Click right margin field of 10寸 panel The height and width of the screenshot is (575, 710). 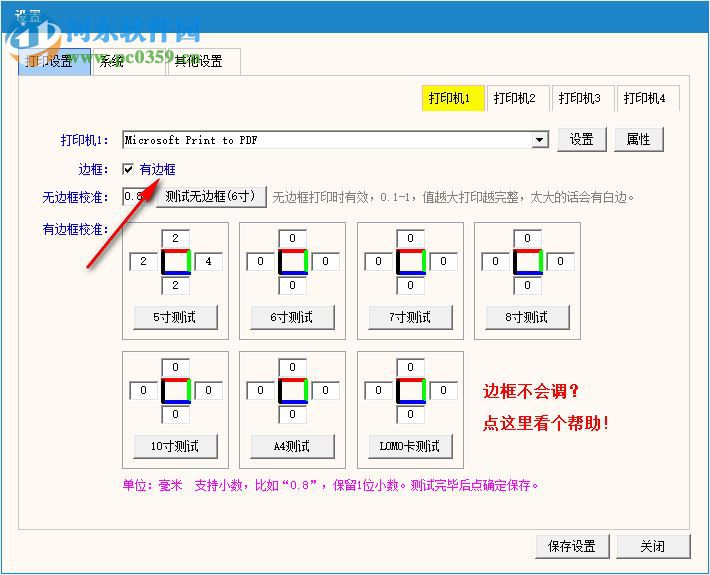tap(208, 390)
